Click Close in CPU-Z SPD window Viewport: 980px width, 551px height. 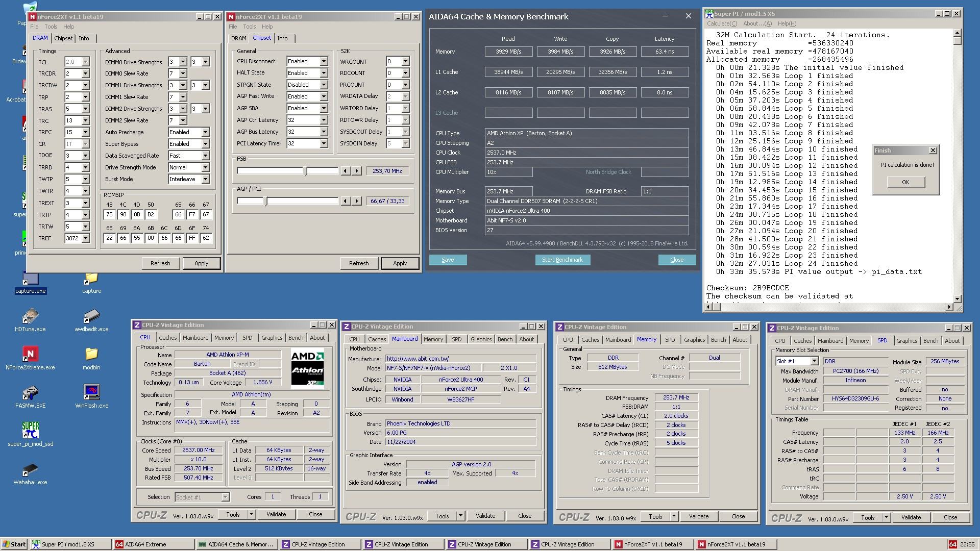950,517
